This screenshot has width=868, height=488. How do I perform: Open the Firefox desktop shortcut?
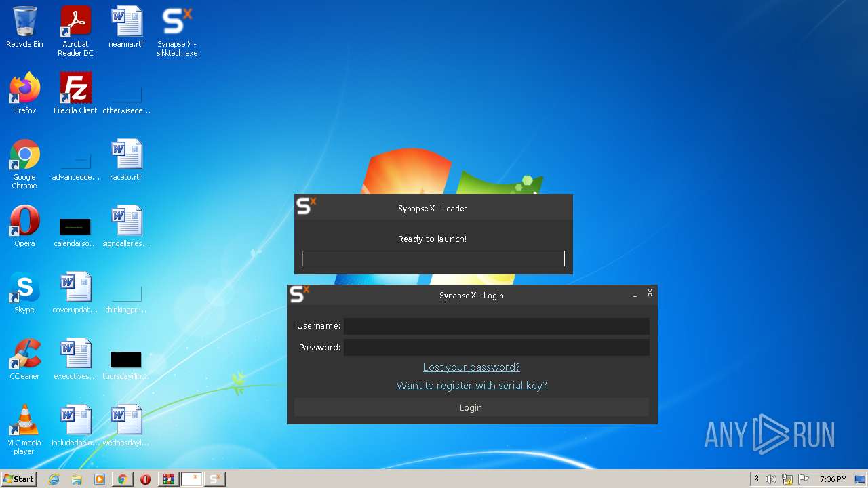tap(24, 94)
